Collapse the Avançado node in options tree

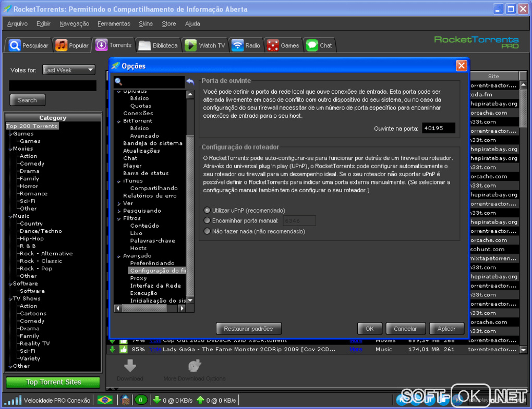119,256
